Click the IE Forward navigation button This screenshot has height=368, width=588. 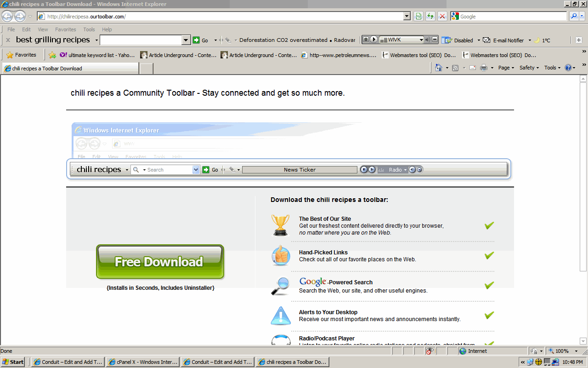20,17
